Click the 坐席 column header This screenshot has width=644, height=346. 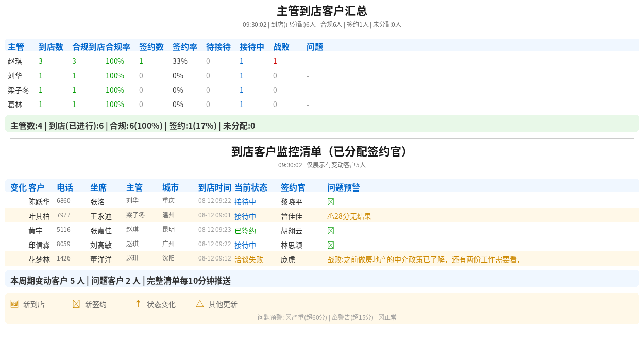(98, 187)
